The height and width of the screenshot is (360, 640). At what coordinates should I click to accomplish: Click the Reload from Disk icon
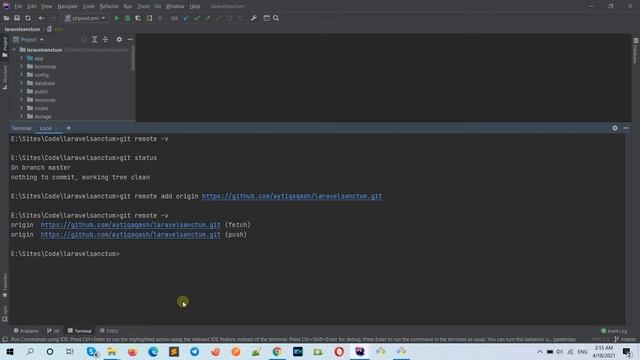pos(28,18)
